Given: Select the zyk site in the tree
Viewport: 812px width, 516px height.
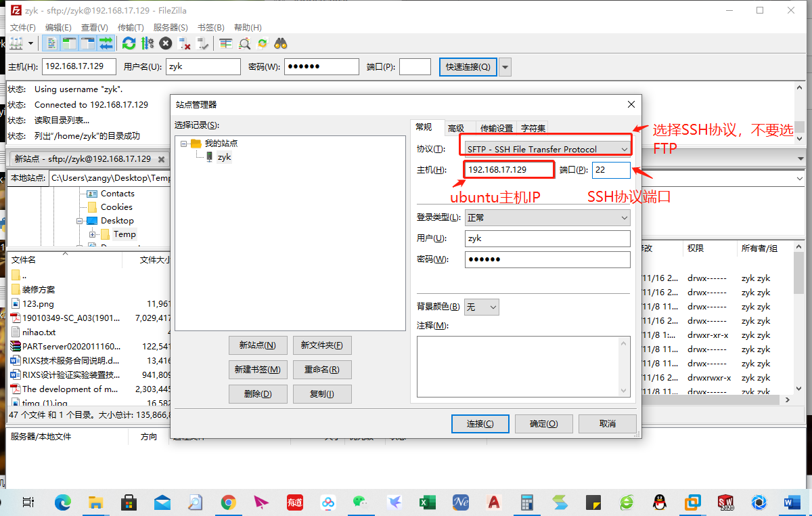Looking at the screenshot, I should click(x=224, y=156).
